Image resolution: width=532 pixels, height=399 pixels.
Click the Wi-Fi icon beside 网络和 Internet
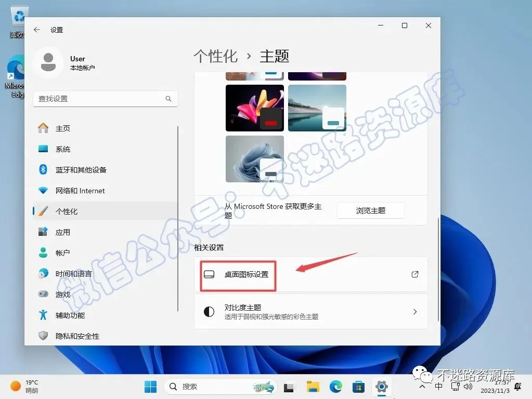[43, 190]
